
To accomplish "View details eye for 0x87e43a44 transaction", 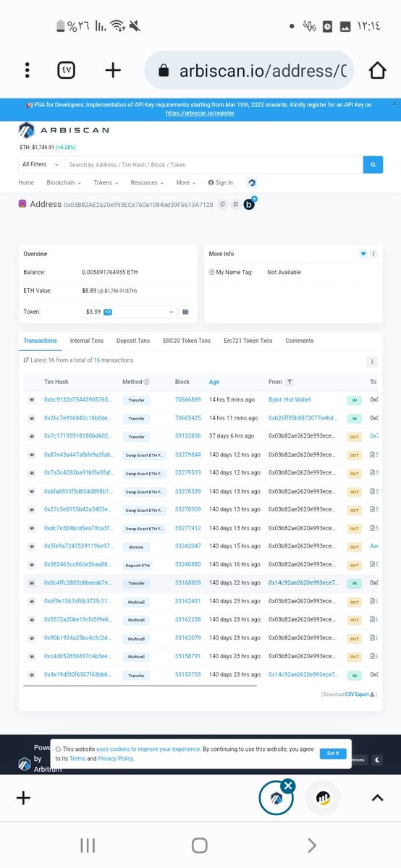I will tap(32, 455).
